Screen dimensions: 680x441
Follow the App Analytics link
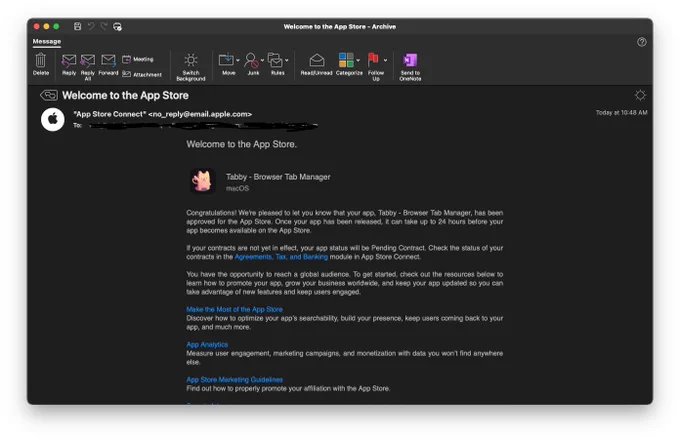click(207, 344)
